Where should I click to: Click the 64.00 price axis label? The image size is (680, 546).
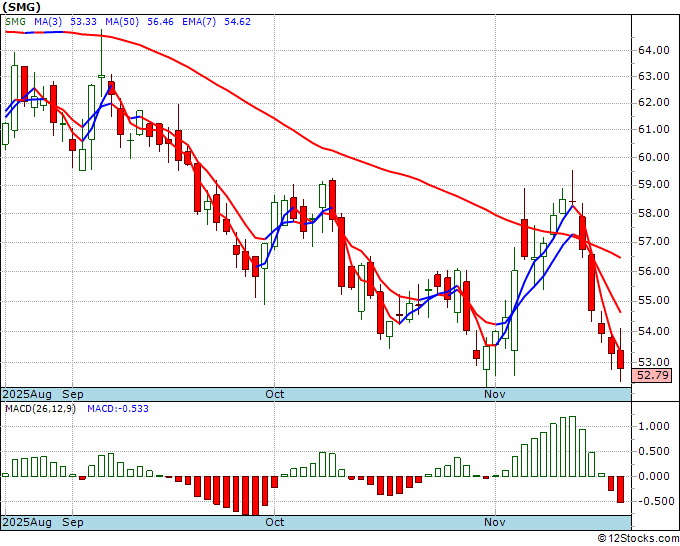654,50
